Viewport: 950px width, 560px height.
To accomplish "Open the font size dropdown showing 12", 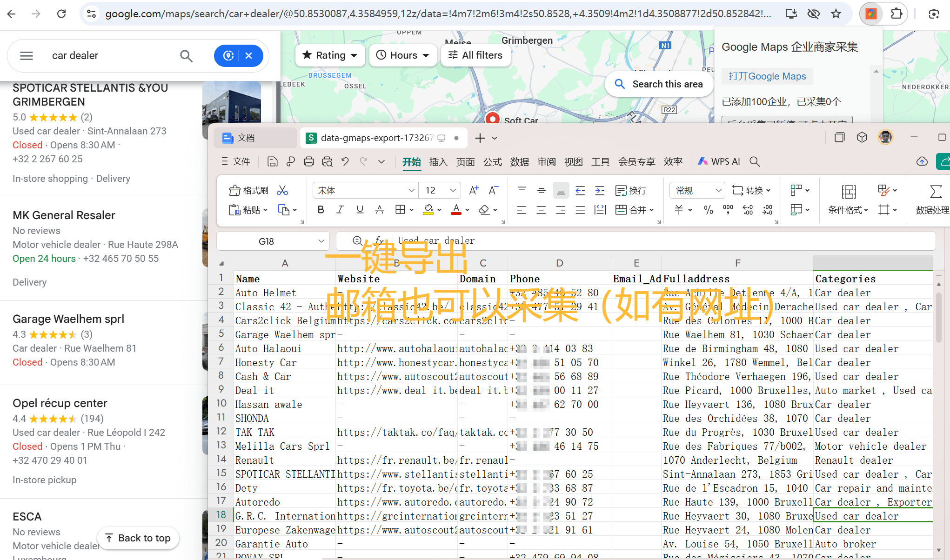I will (453, 190).
